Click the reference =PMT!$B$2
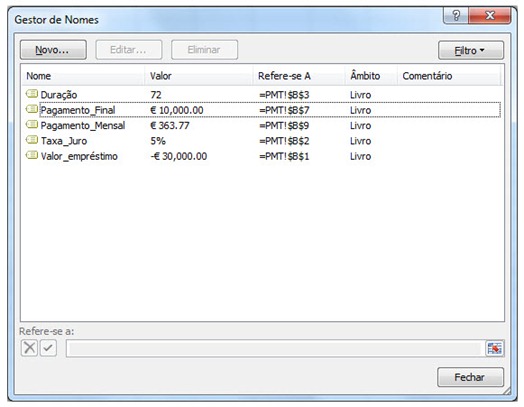 (284, 141)
